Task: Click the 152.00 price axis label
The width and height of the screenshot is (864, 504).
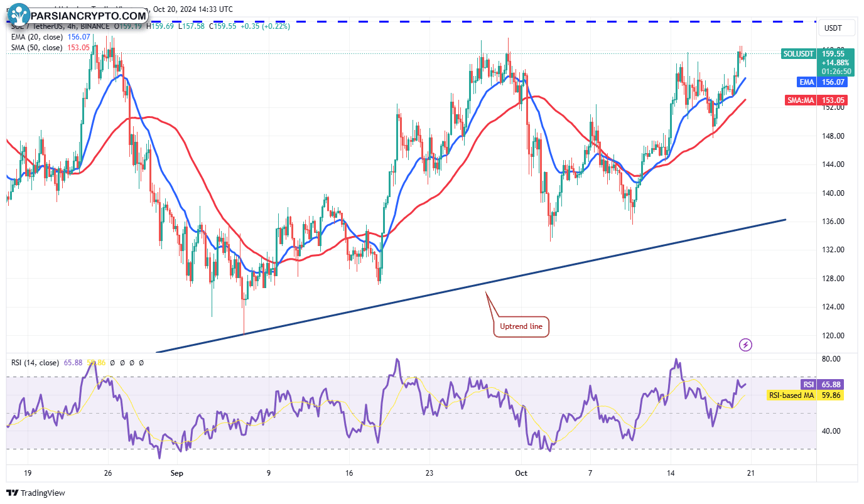Action: pyautogui.click(x=834, y=107)
